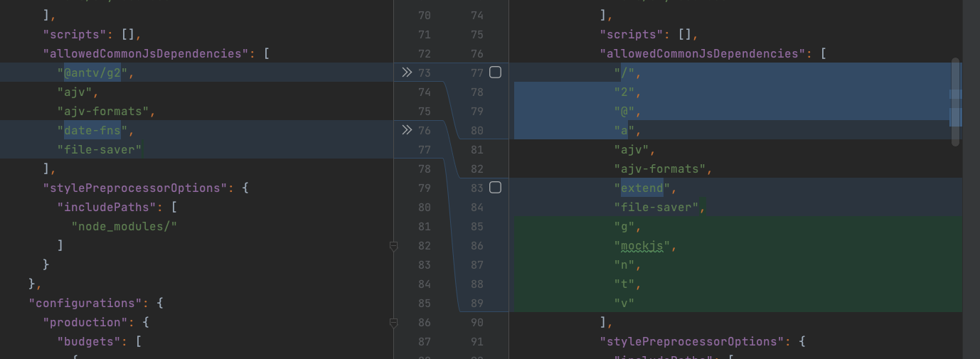Click "file-saver" string in left pane

100,149
